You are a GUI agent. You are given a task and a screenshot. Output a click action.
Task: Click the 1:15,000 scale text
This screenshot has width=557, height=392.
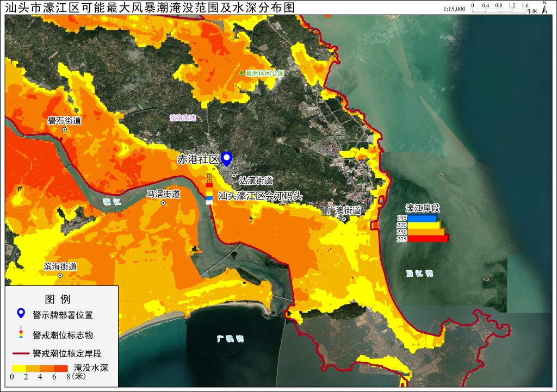(x=454, y=9)
